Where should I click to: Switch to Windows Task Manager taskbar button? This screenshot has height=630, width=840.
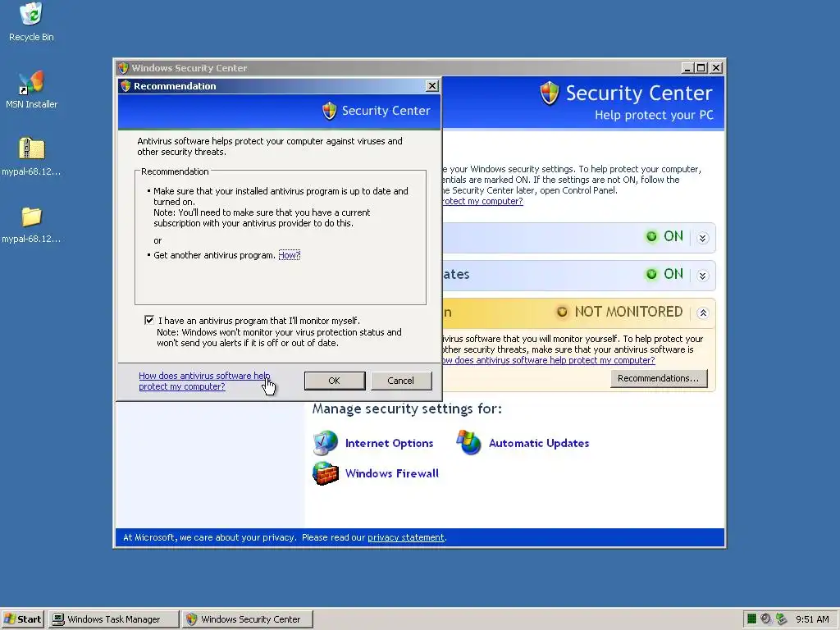113,619
